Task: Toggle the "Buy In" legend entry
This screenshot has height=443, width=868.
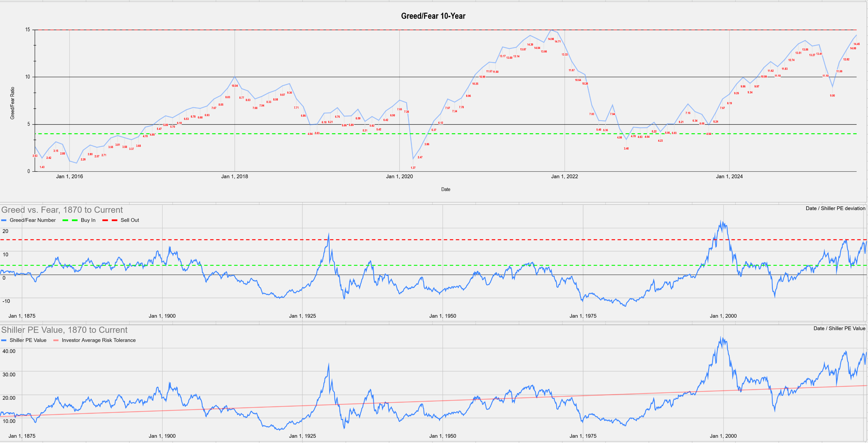Action: click(79, 220)
